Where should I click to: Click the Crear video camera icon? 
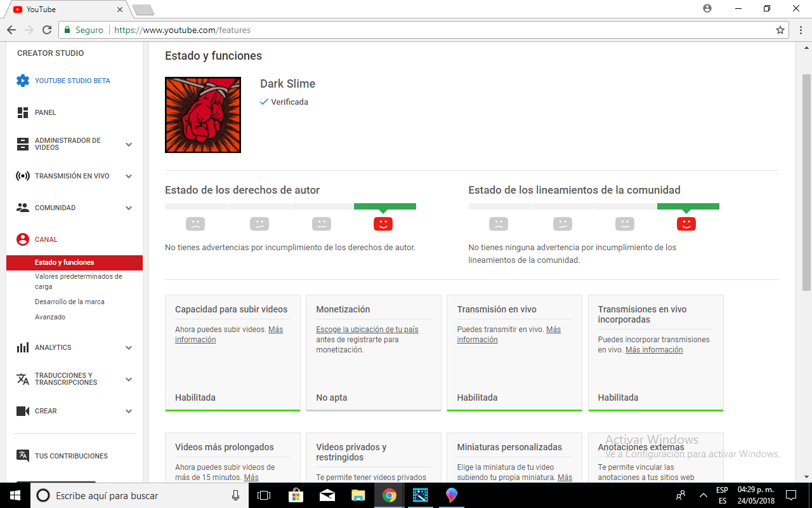pyautogui.click(x=23, y=411)
